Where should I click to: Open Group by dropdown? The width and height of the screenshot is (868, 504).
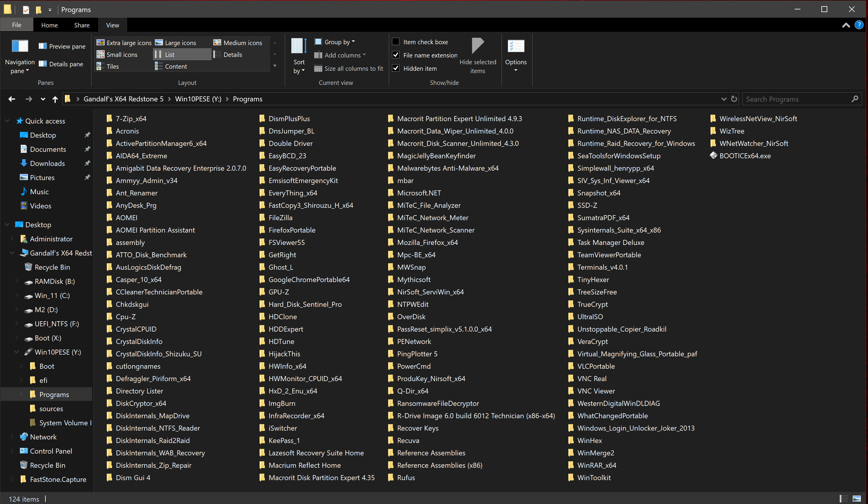coord(335,42)
